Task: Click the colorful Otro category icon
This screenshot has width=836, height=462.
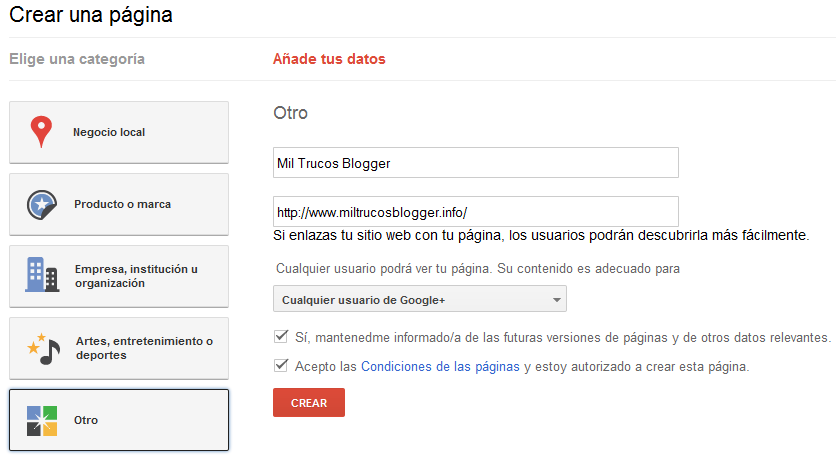Action: pyautogui.click(x=42, y=420)
